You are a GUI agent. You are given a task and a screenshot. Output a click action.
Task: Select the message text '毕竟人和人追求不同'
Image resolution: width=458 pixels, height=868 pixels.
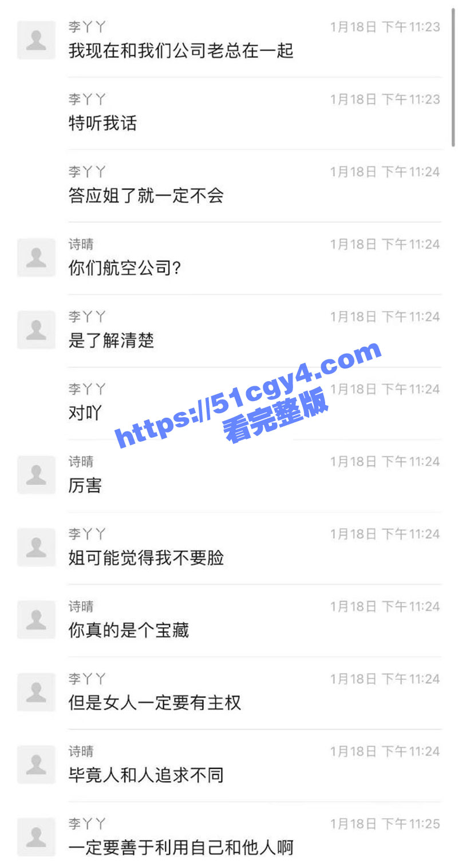(x=146, y=775)
